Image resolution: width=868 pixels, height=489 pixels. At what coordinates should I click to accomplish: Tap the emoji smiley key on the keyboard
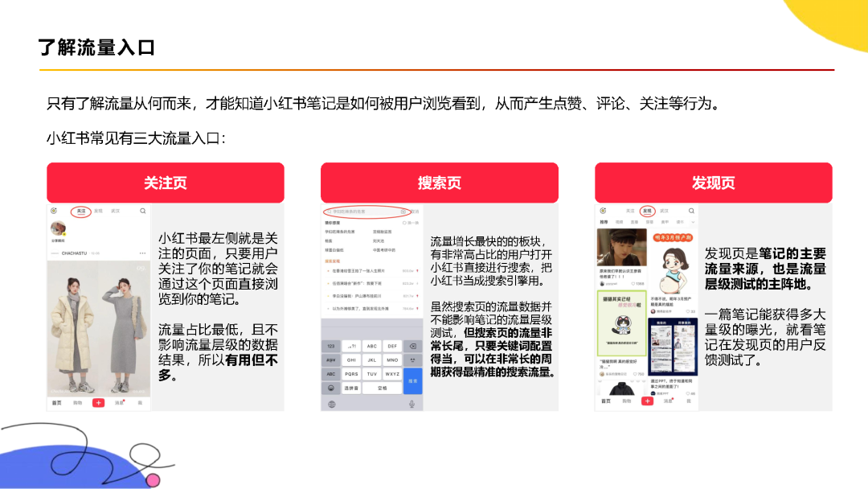pyautogui.click(x=332, y=387)
